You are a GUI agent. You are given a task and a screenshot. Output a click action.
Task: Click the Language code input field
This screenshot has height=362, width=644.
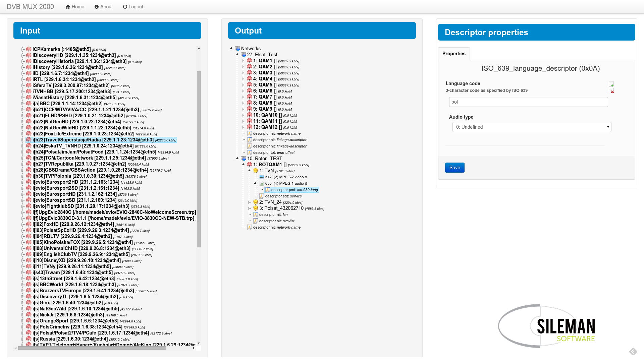tap(528, 102)
